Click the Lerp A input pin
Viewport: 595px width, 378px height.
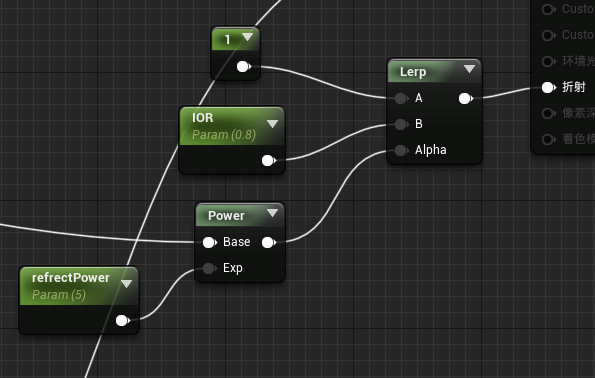point(401,98)
